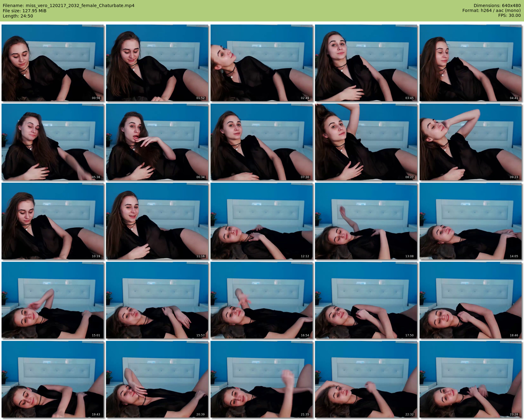The image size is (524, 420).
Task: View the frame at 20:39
Action: click(x=157, y=379)
